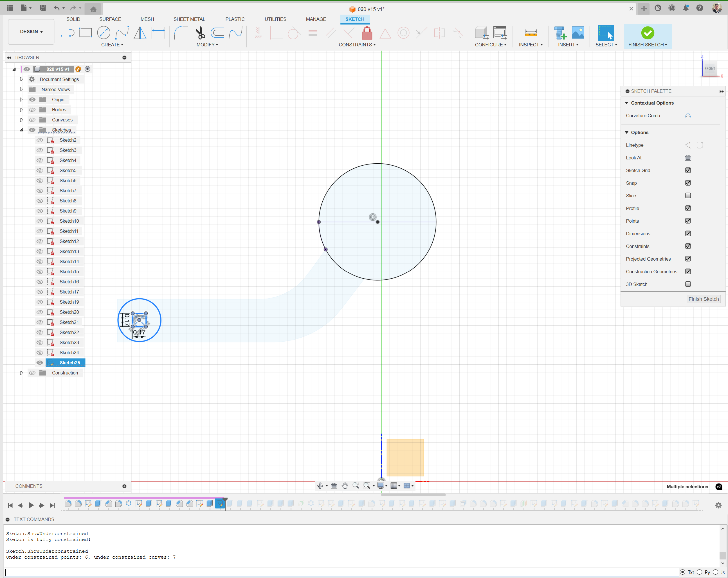Click the Measure tool under Inspect
Image resolution: width=728 pixels, height=578 pixels.
(531, 33)
